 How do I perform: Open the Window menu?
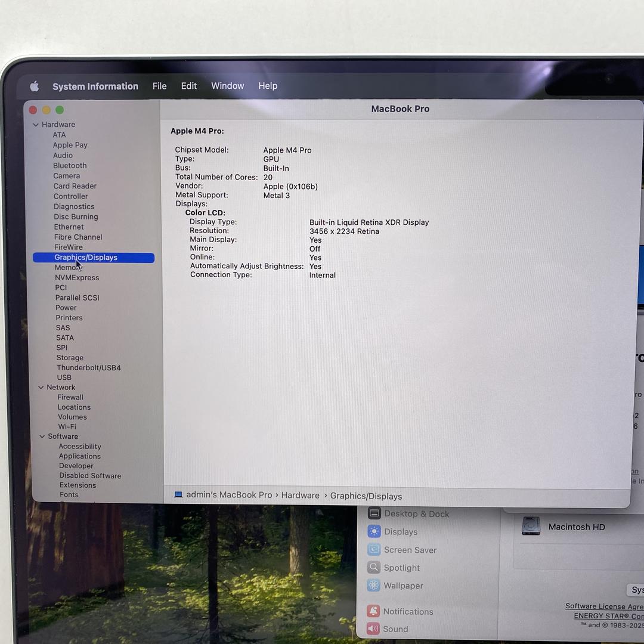click(x=228, y=86)
